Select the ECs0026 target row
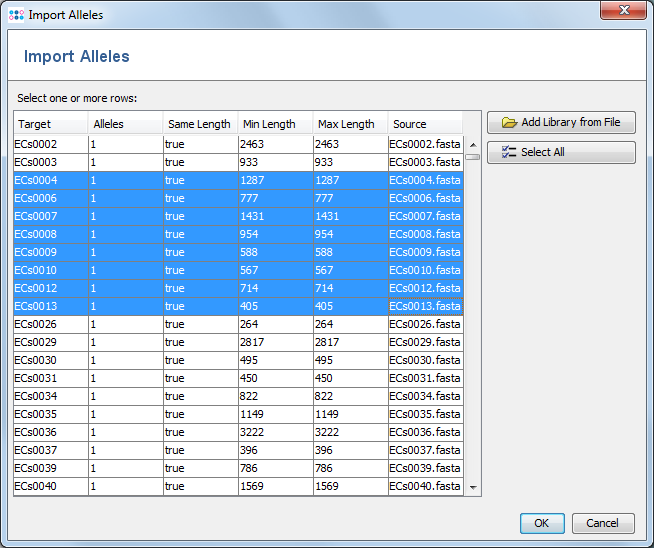This screenshot has width=654, height=548. pyautogui.click(x=50, y=324)
